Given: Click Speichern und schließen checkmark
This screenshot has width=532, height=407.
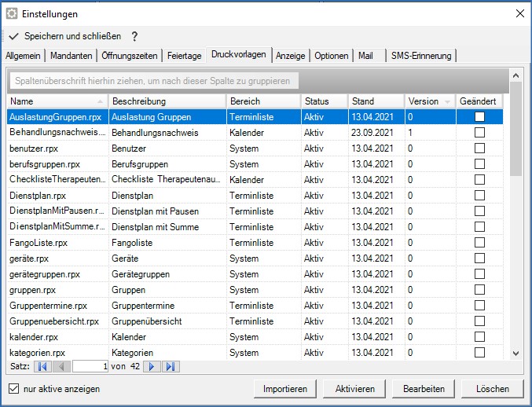Looking at the screenshot, I should [x=13, y=36].
